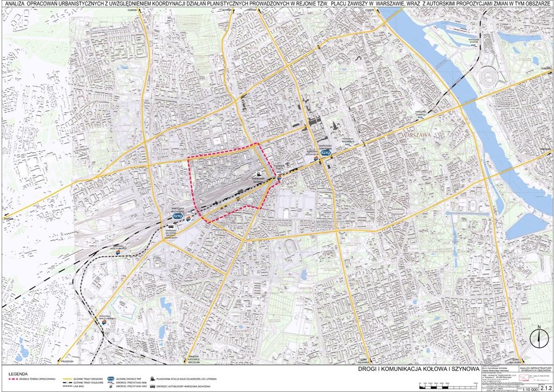The width and height of the screenshot is (554, 392).
Task: Click the SKM icon beside Warszawa Zachodnia PKP logo
Action: (x=188, y=219)
